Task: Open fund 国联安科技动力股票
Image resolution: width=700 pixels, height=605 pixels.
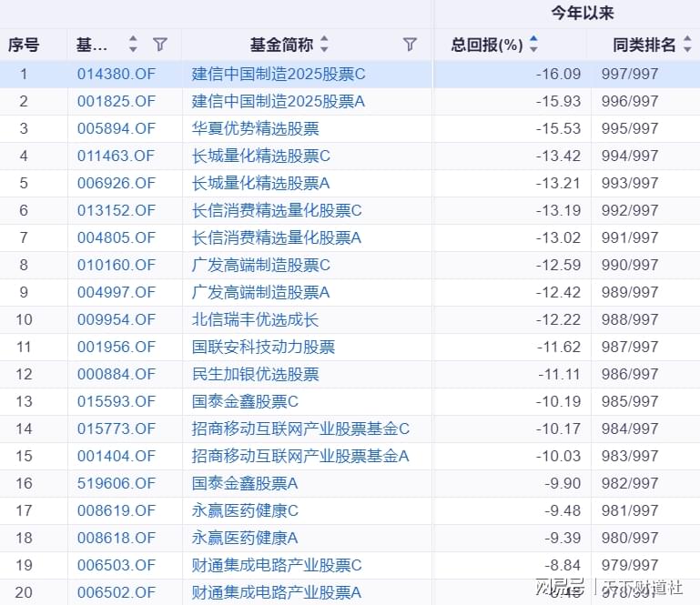Action: pyautogui.click(x=263, y=347)
